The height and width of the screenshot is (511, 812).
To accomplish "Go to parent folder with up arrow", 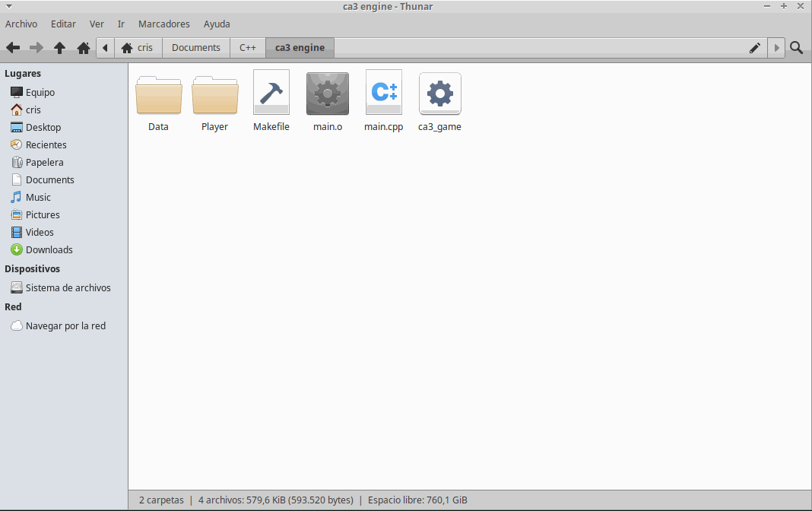I will pos(59,48).
